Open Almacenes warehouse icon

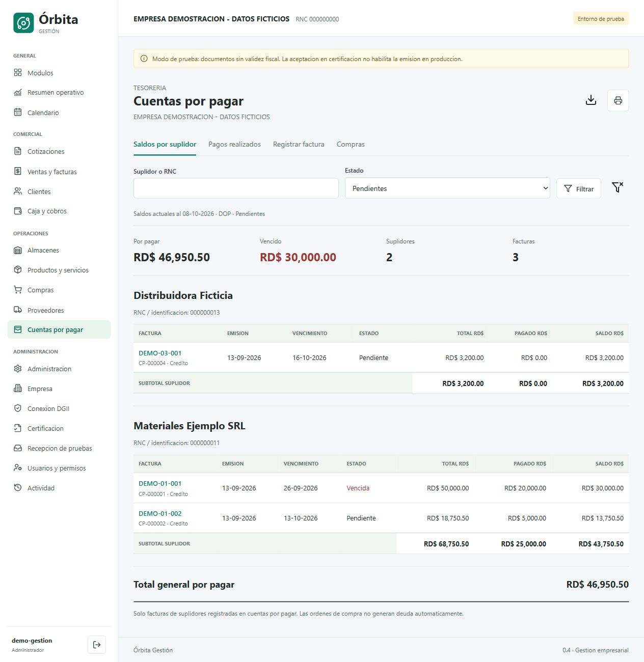pos(18,250)
